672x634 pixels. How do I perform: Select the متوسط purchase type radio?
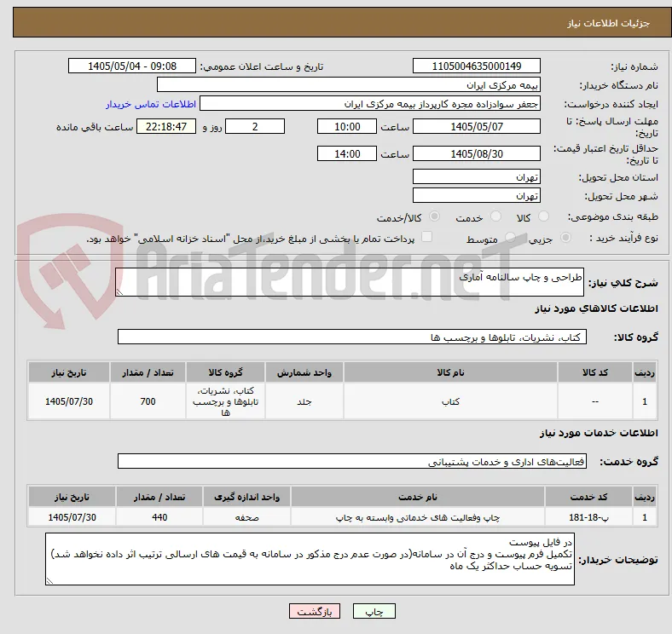(x=510, y=238)
